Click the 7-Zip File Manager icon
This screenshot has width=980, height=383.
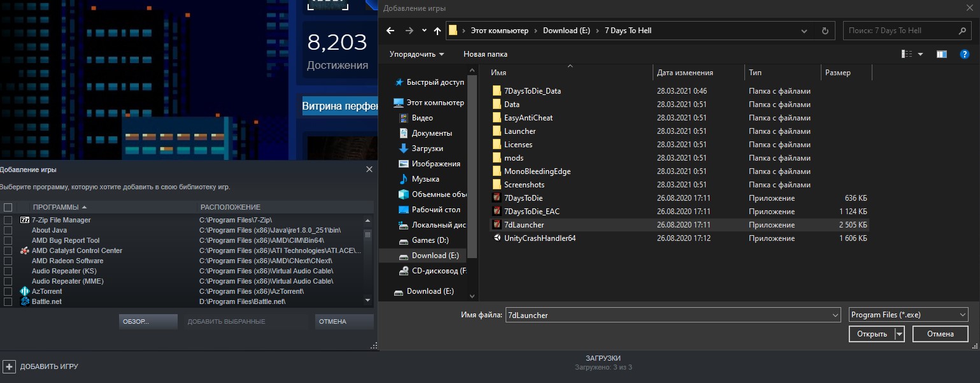click(25, 220)
